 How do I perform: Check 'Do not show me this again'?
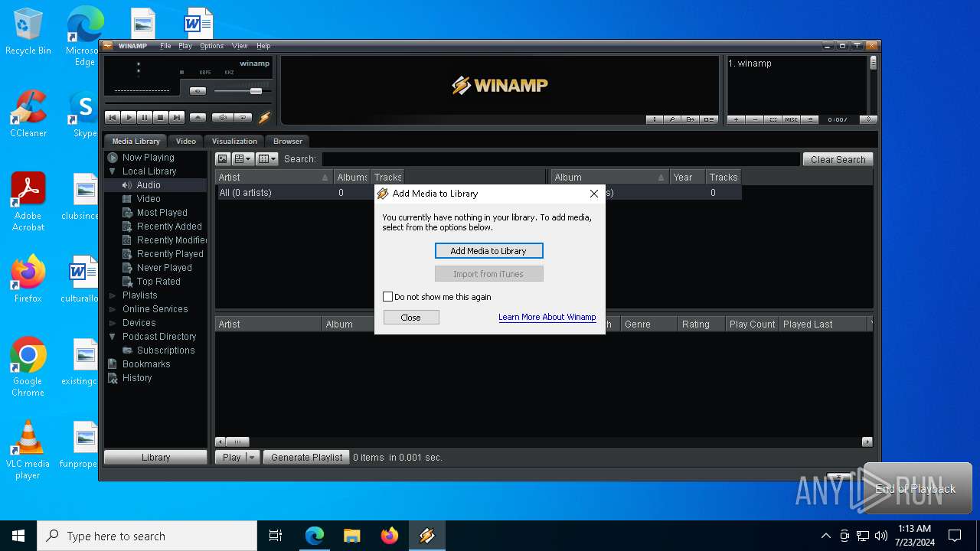pos(388,297)
